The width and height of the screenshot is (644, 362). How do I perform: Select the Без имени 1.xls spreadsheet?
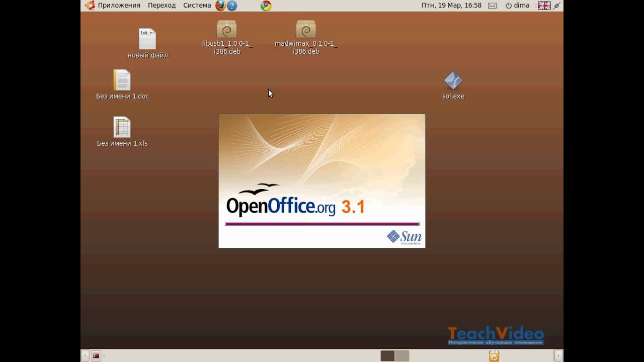122,132
